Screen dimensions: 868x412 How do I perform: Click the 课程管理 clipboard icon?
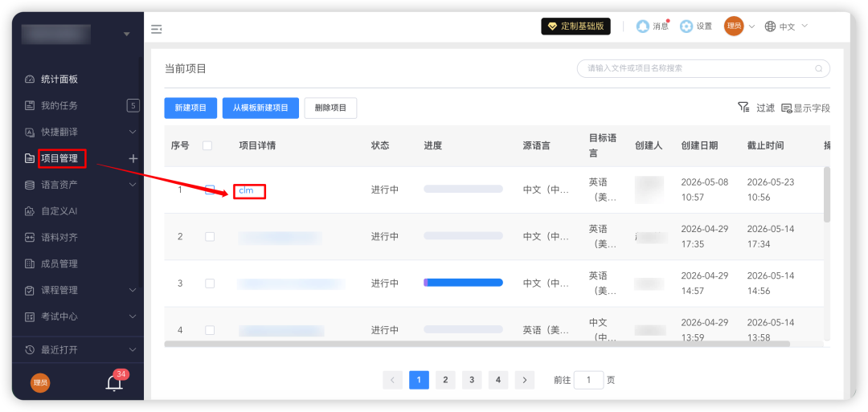click(x=30, y=290)
